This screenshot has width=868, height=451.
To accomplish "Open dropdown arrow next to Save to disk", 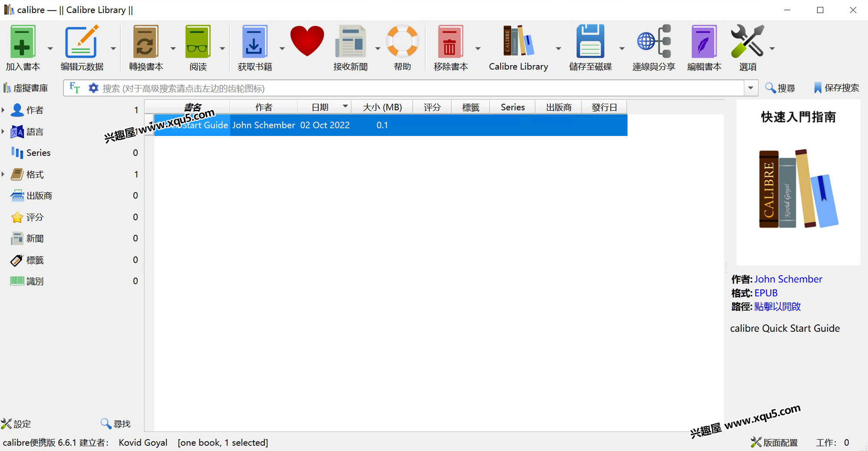I will (x=622, y=49).
